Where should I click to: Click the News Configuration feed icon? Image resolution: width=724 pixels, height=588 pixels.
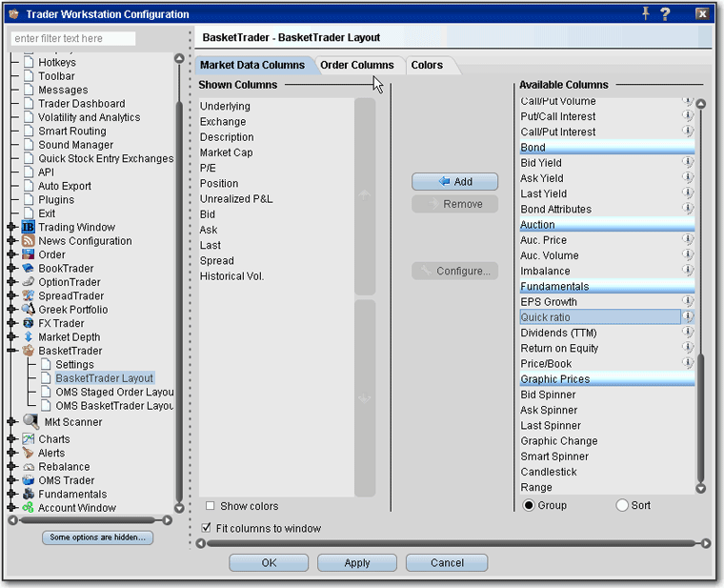click(x=29, y=241)
